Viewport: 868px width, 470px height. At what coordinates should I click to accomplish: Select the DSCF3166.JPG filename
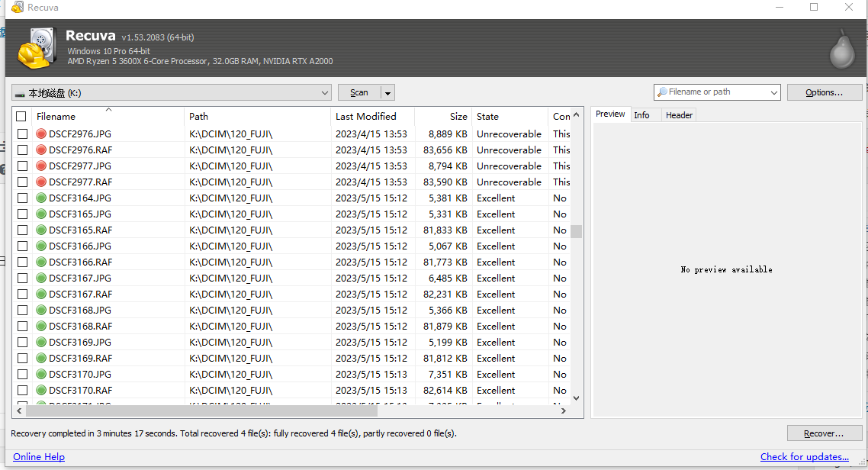80,246
